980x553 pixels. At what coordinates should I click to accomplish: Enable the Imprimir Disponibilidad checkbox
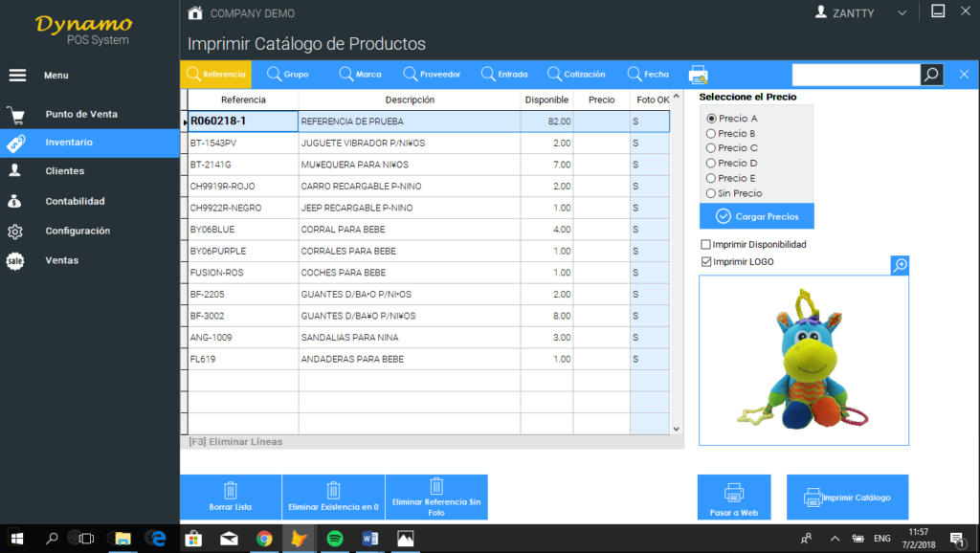tap(706, 245)
